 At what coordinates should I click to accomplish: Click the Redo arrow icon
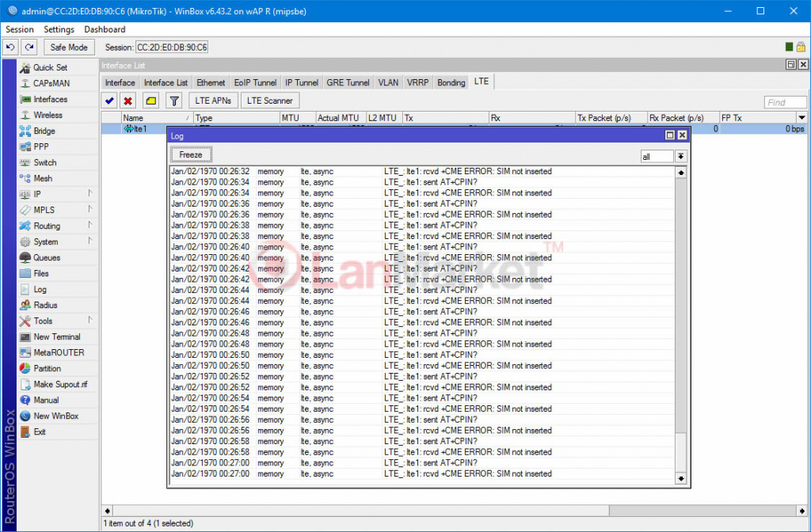click(29, 47)
